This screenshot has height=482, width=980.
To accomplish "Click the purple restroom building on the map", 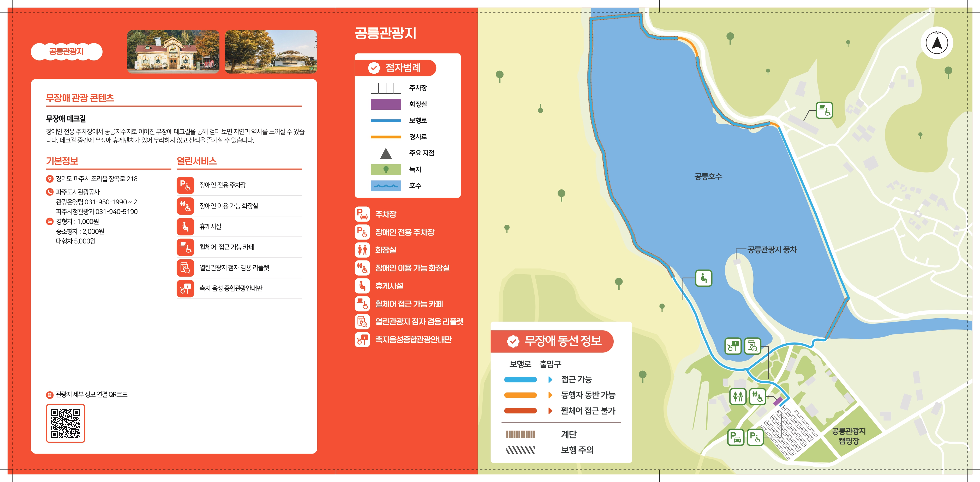I will click(778, 401).
